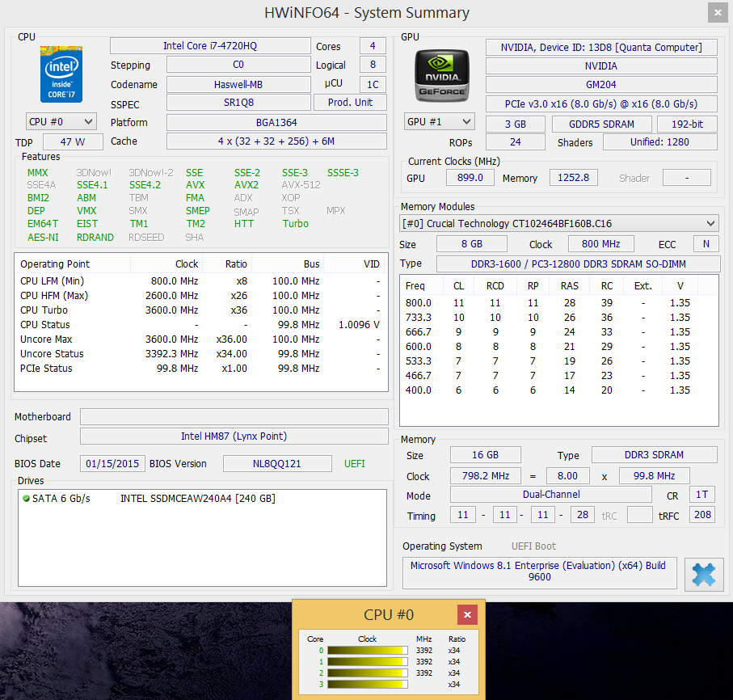Viewport: 733px width, 700px height.
Task: Click the blue X button beside the operating system box
Action: tap(704, 575)
